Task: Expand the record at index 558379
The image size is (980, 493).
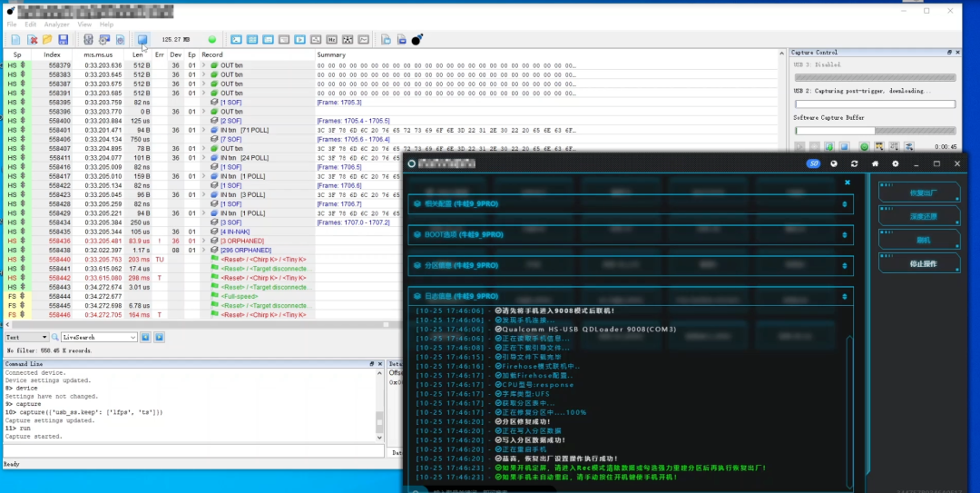Action: tap(204, 65)
